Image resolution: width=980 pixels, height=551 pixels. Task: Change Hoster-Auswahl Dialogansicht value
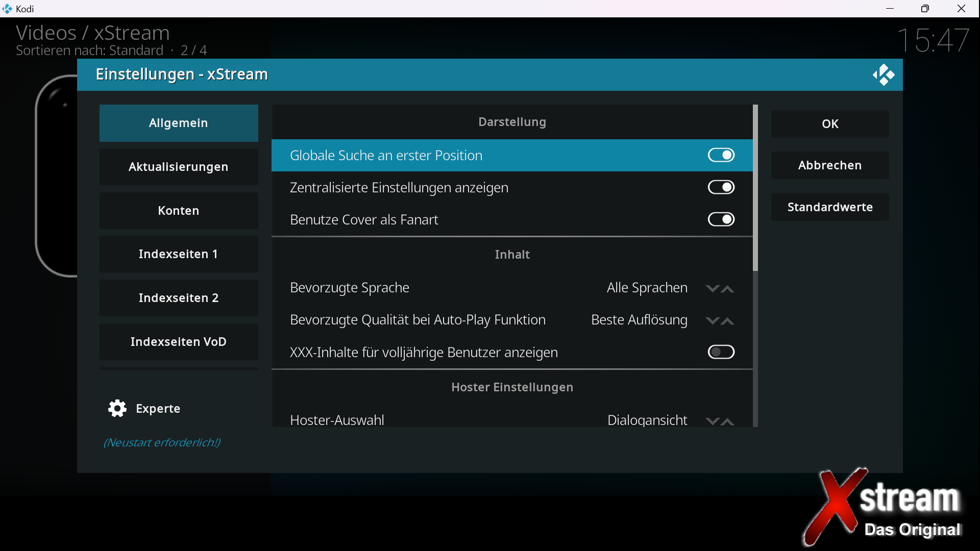point(647,420)
